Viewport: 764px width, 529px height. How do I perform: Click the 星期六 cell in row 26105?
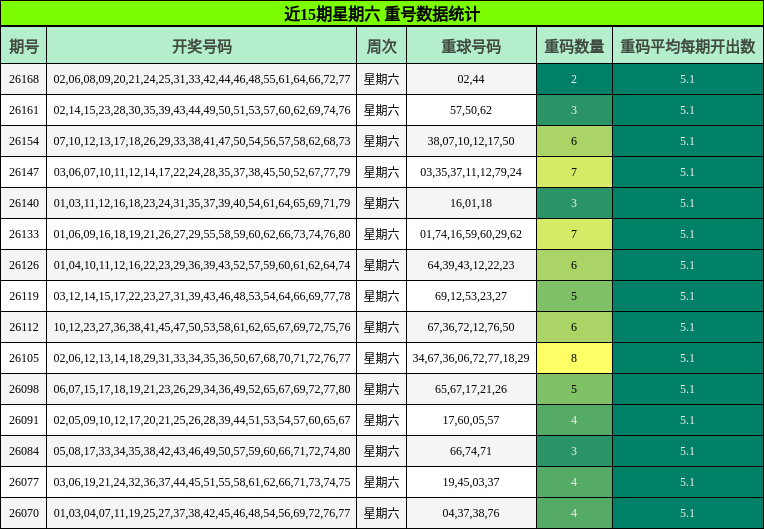click(x=382, y=358)
